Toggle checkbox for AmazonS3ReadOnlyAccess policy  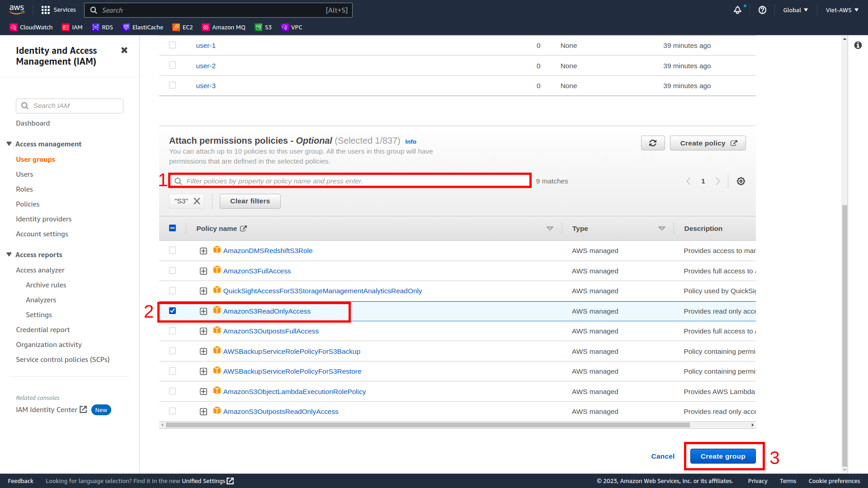coord(173,310)
